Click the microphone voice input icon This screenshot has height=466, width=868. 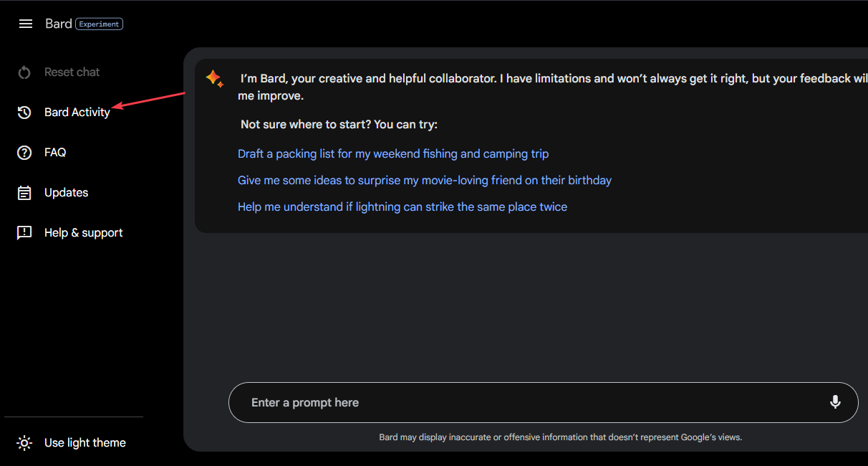(835, 402)
